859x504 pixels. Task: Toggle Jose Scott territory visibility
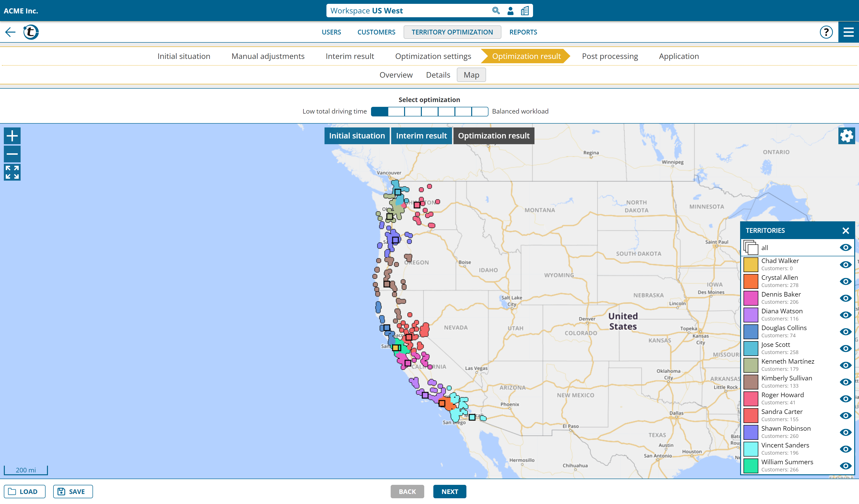click(x=845, y=348)
